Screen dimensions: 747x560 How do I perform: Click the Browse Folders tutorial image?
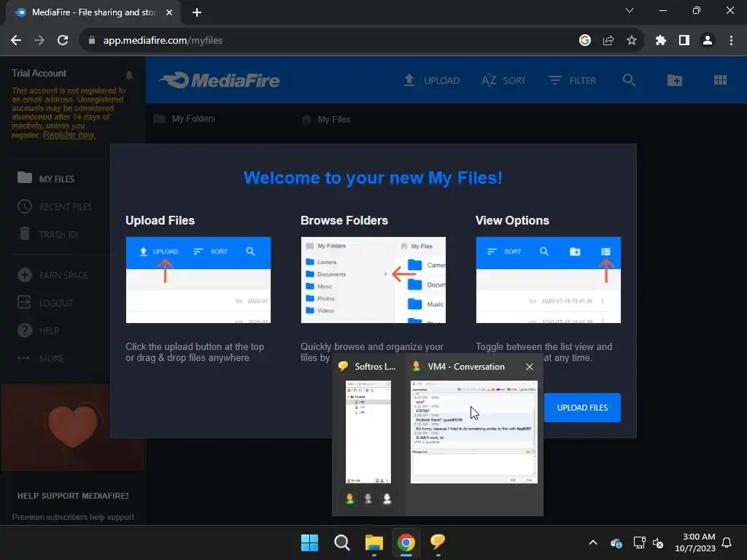pyautogui.click(x=373, y=280)
